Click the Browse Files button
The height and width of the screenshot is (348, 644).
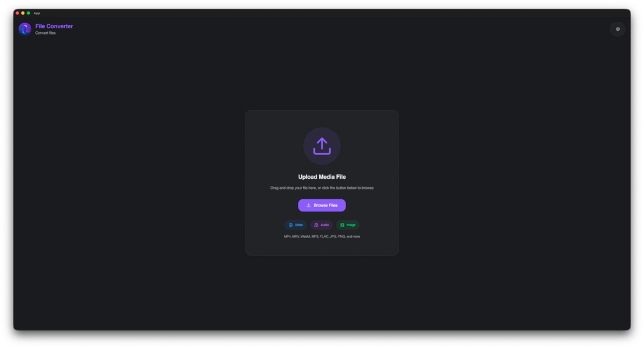tap(322, 206)
